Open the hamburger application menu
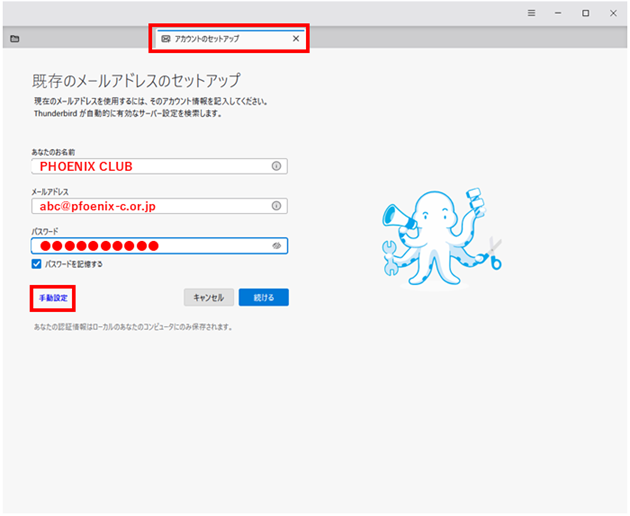Screen dimensions: 630x516 (532, 13)
